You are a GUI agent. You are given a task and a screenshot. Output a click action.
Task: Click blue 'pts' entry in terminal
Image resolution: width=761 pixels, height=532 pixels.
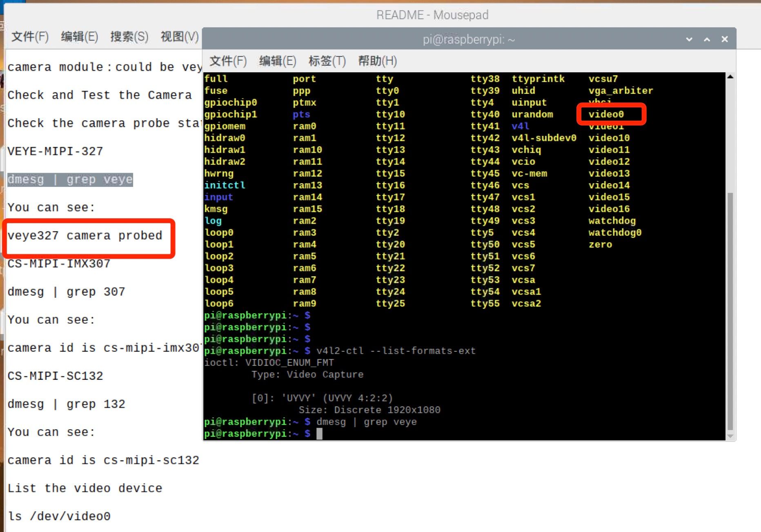[x=301, y=114]
